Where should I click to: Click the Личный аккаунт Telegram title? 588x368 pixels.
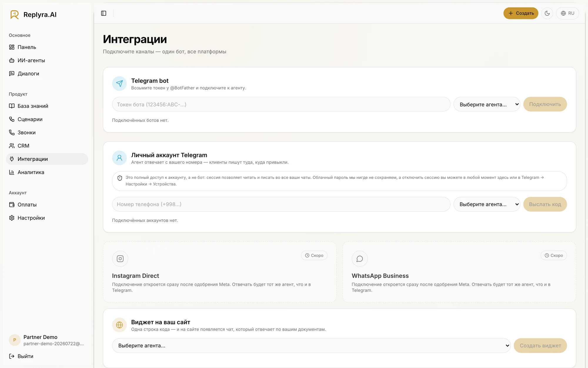click(x=169, y=155)
